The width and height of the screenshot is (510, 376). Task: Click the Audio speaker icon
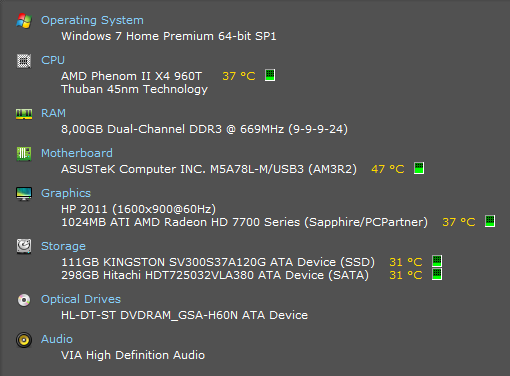point(24,340)
